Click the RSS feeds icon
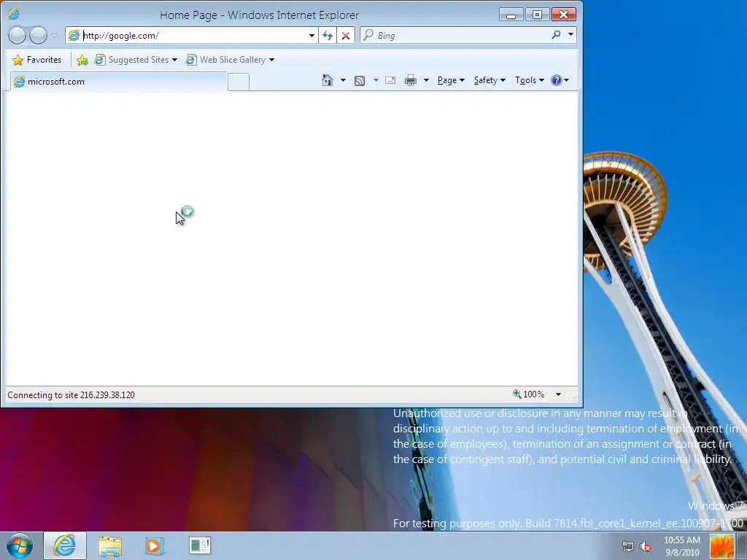 point(360,80)
